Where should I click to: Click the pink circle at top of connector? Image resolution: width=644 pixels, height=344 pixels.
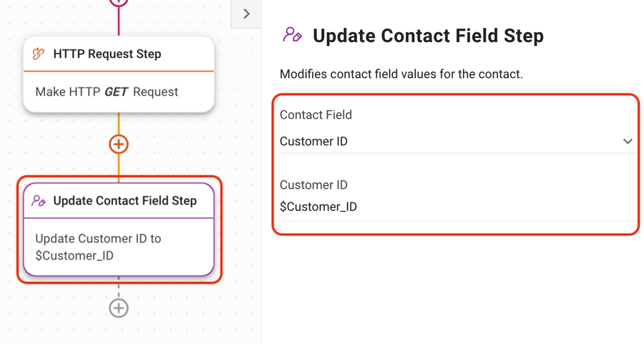pos(119,2)
